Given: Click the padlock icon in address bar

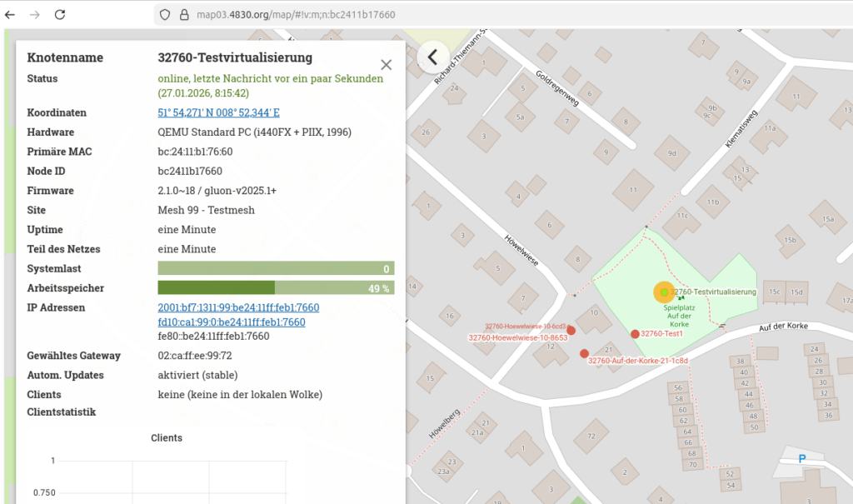Looking at the screenshot, I should click(181, 14).
